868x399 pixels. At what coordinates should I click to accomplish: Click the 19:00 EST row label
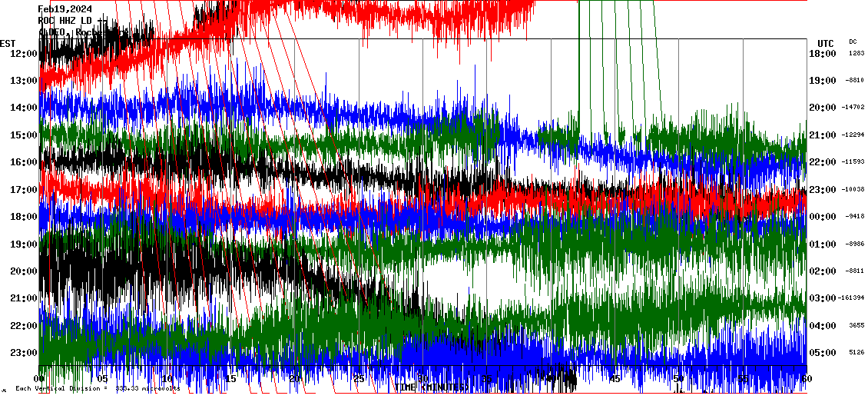22,244
